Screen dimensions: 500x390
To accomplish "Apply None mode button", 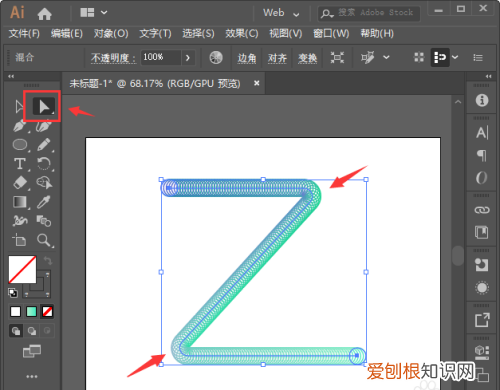I will coord(47,312).
